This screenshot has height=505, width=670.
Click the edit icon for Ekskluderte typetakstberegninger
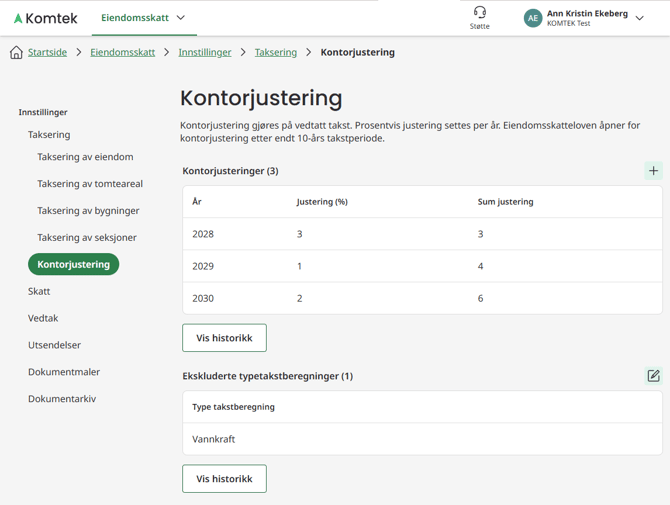[x=653, y=376]
